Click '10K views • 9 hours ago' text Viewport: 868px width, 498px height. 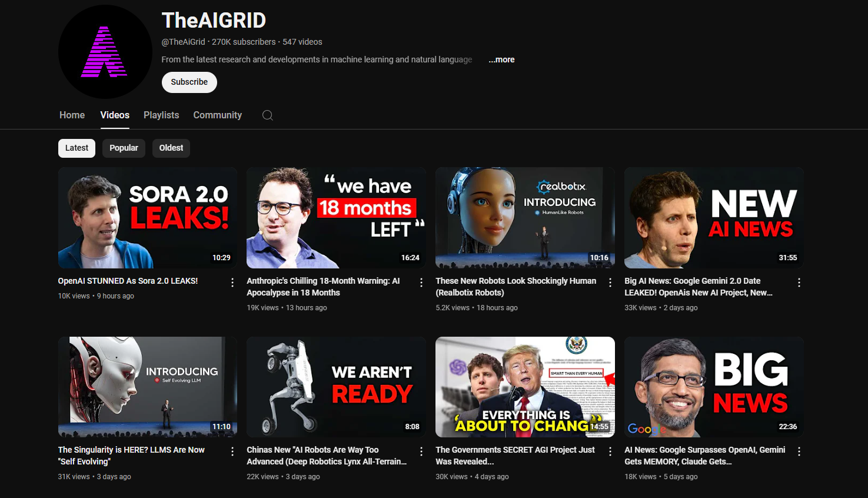(x=96, y=296)
